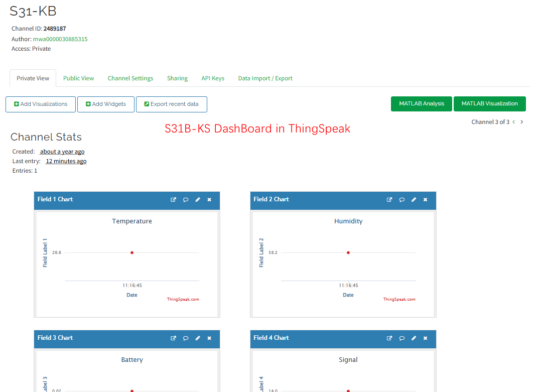Click the Signal chart title

click(x=348, y=359)
